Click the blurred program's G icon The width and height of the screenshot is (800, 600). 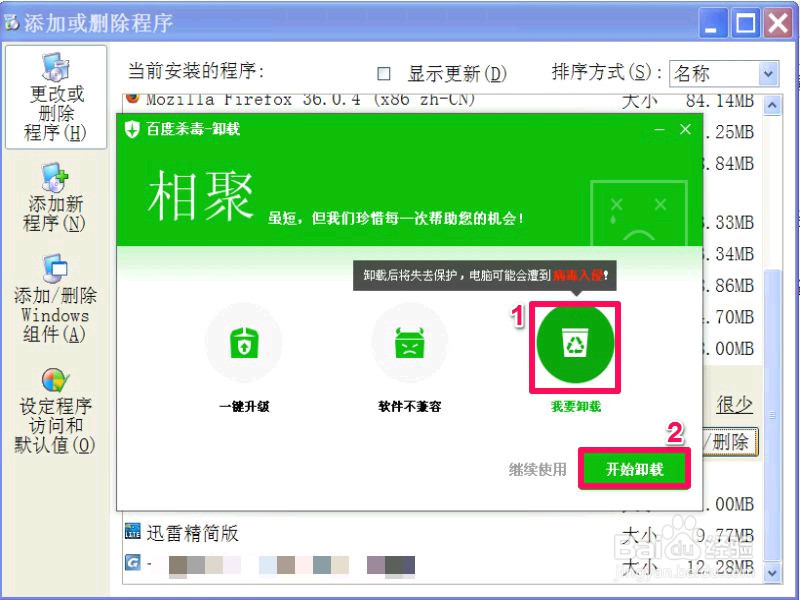tap(133, 563)
